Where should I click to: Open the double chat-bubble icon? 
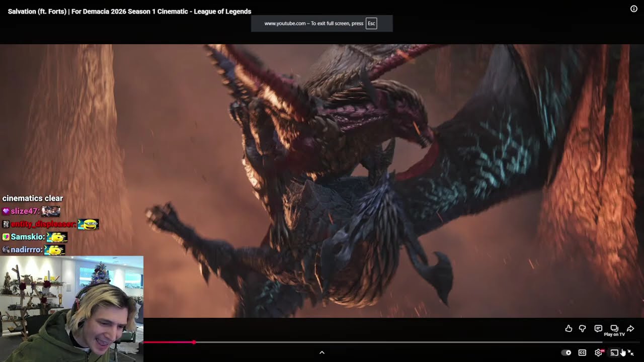coord(614,328)
